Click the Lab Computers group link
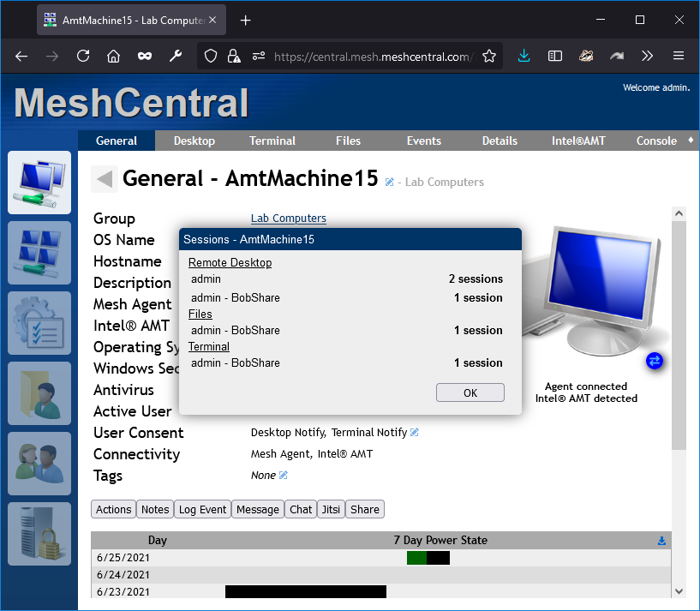Viewport: 700px width, 611px height. pyautogui.click(x=288, y=219)
